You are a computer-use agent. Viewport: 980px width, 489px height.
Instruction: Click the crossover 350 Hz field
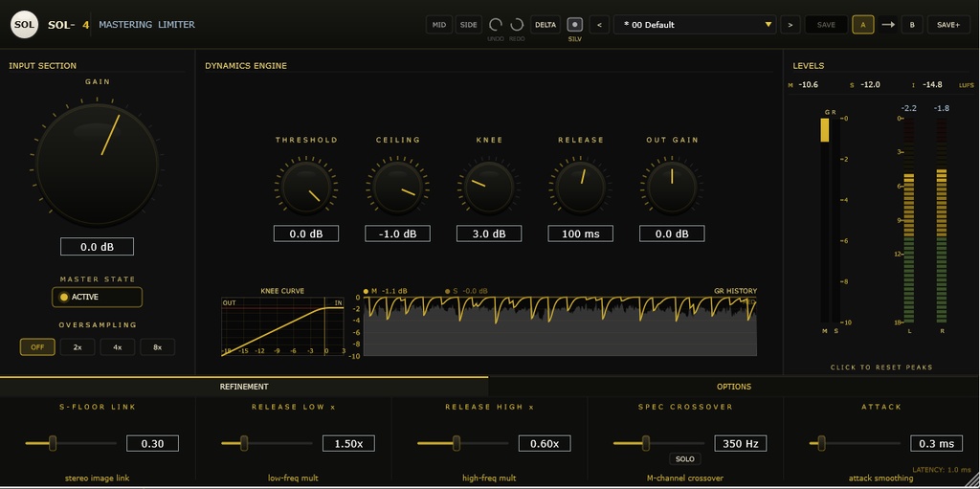[741, 443]
